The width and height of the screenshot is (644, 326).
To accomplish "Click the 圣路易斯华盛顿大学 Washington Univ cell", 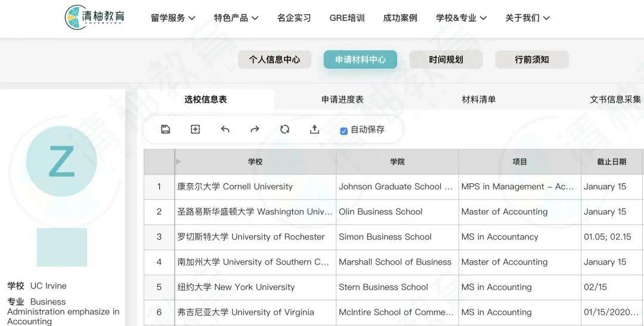I will pyautogui.click(x=255, y=212).
